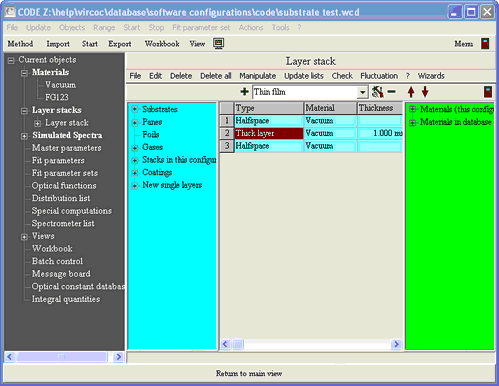Image resolution: width=499 pixels, height=386 pixels.
Task: Click table scrollbar left arrow
Action: 226,344
